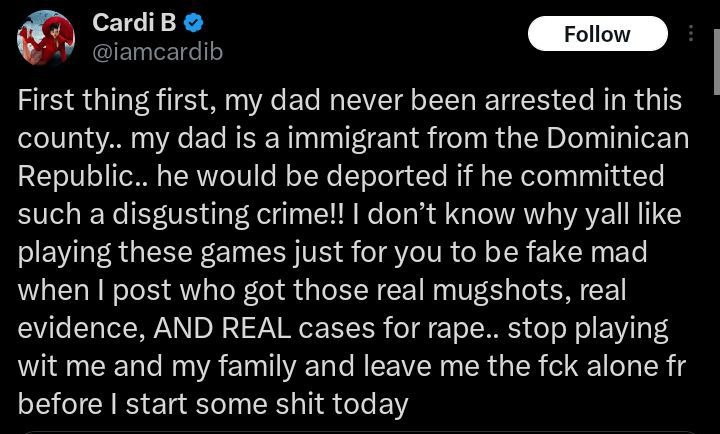
Task: Click the line starting "wit me and my family"
Action: pyautogui.click(x=340, y=366)
